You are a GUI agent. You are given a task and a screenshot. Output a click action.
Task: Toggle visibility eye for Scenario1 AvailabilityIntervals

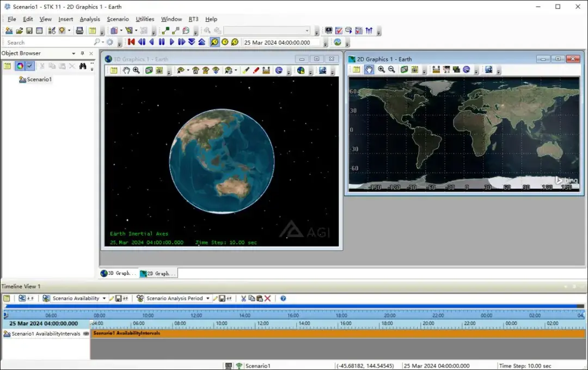pos(86,334)
